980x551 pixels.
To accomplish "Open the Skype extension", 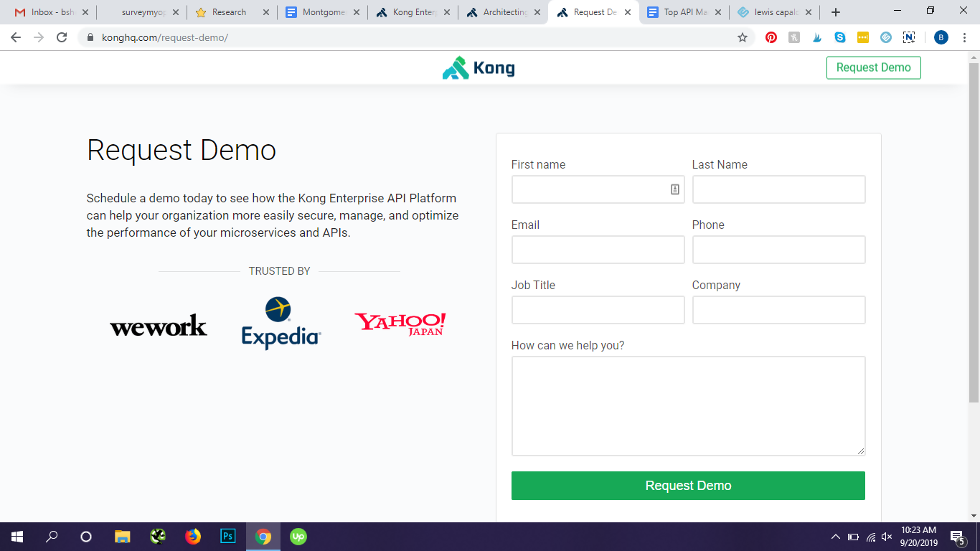I will click(x=840, y=37).
